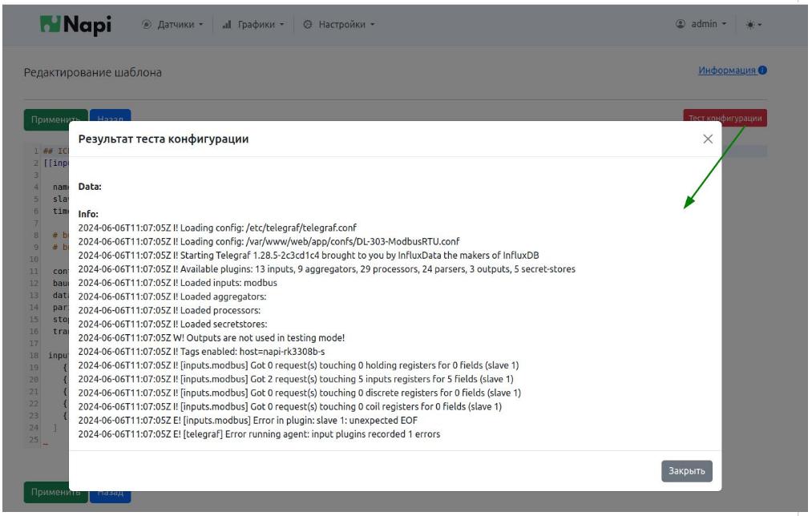812x516 pixels.
Task: Click the bar chart icon beside Графики
Action: (226, 25)
